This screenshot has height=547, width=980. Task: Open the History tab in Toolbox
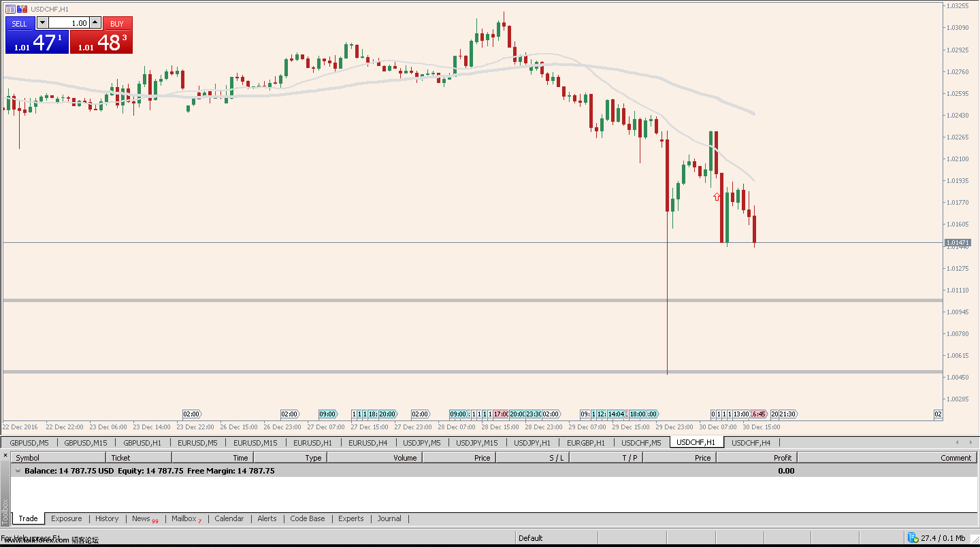click(107, 518)
